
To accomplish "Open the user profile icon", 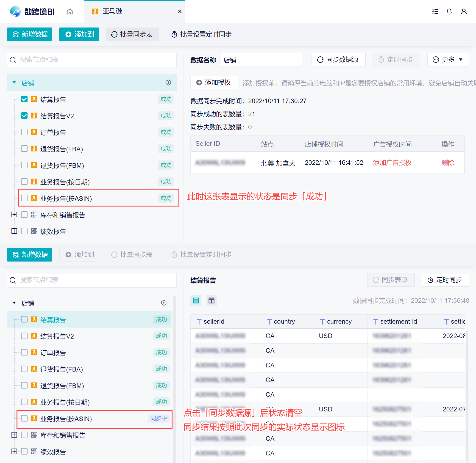I will coord(464,11).
